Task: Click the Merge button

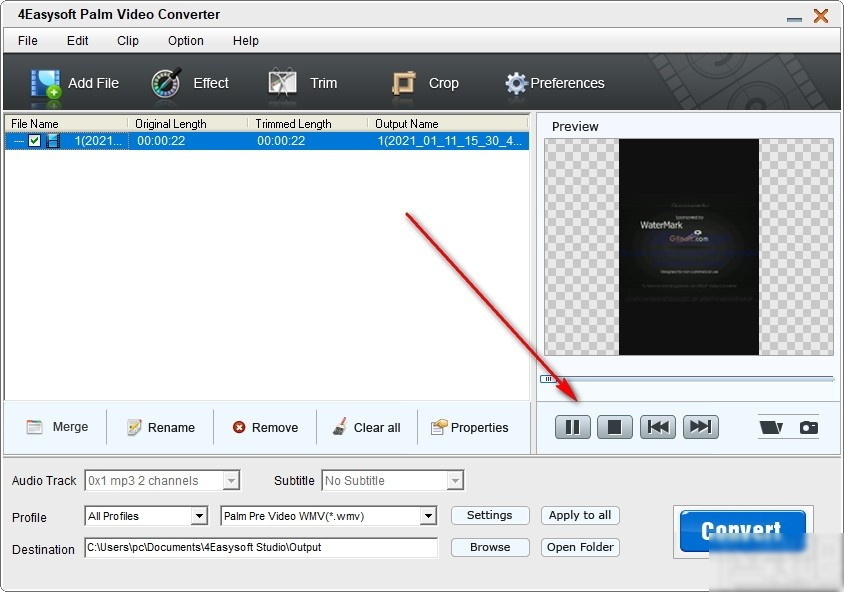Action: 57,427
